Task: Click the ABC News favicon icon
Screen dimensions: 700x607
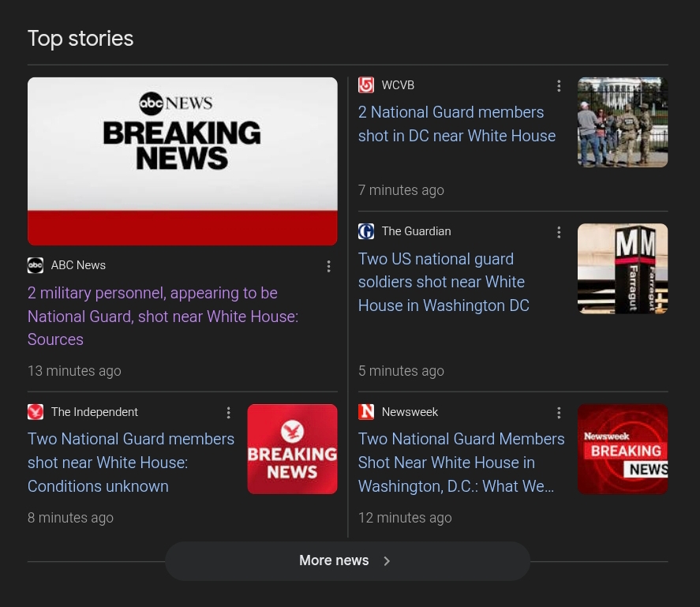Action: tap(36, 266)
